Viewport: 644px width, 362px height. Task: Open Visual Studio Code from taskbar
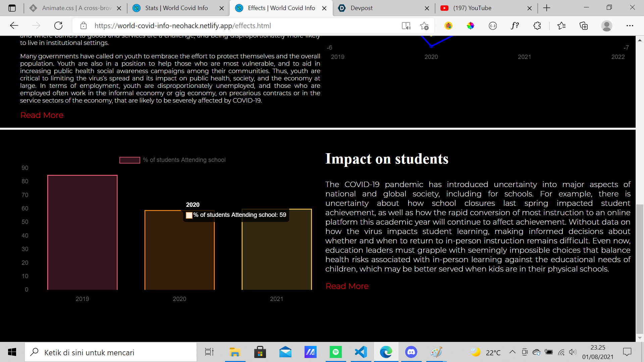pos(361,352)
